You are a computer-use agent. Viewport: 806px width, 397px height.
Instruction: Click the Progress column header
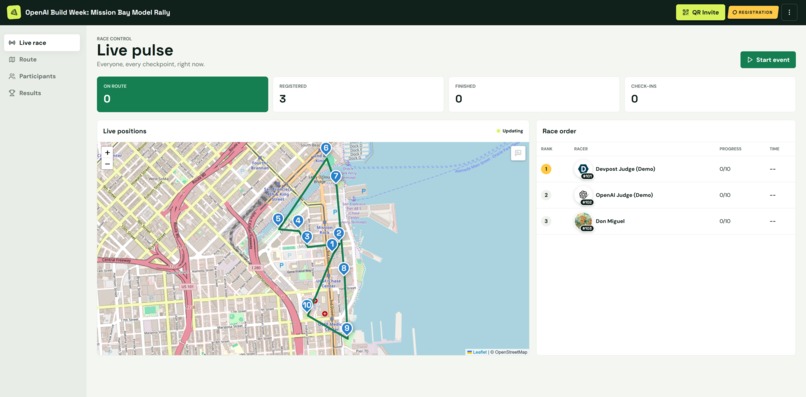coord(730,149)
